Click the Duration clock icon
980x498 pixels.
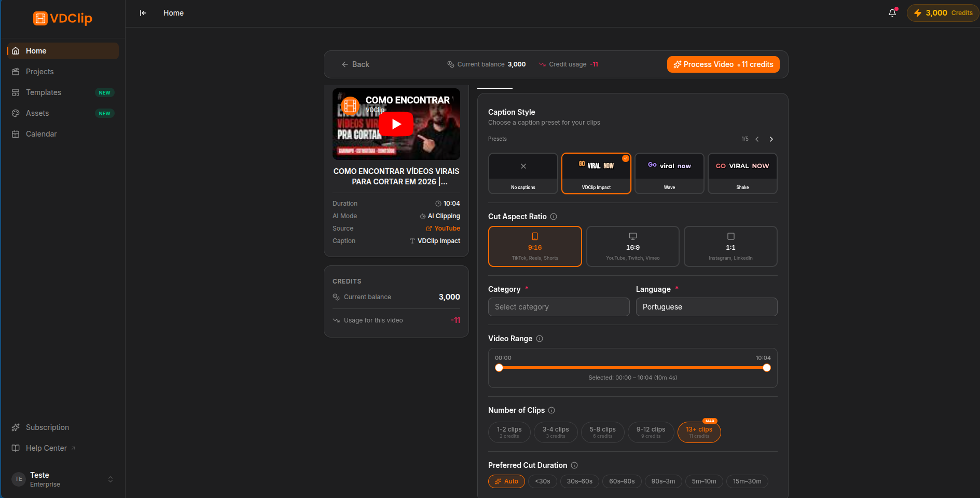(x=438, y=204)
